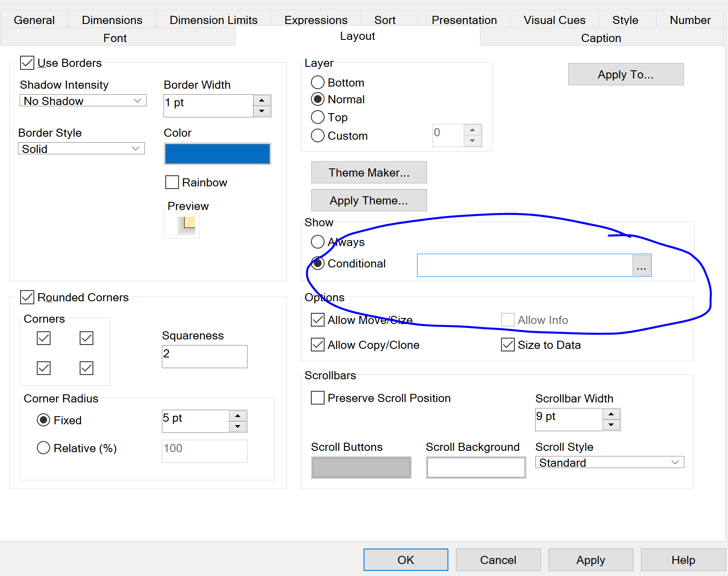Open the Theme Maker dialog

pos(369,172)
